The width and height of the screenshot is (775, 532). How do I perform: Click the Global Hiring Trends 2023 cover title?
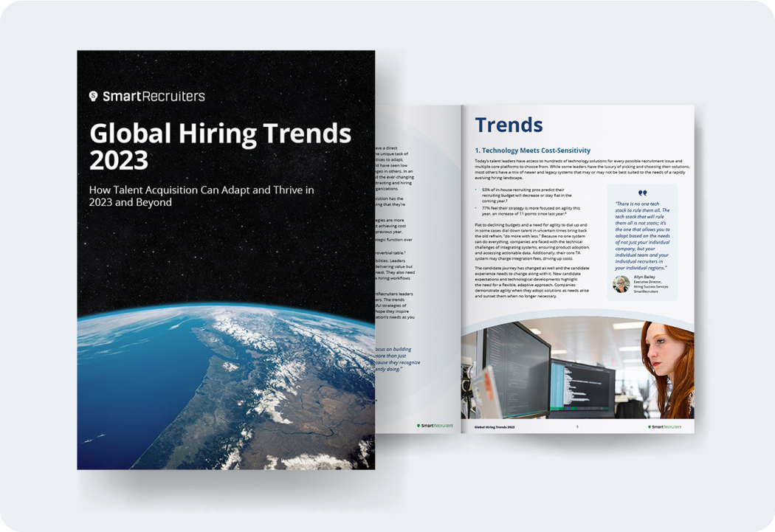click(220, 145)
